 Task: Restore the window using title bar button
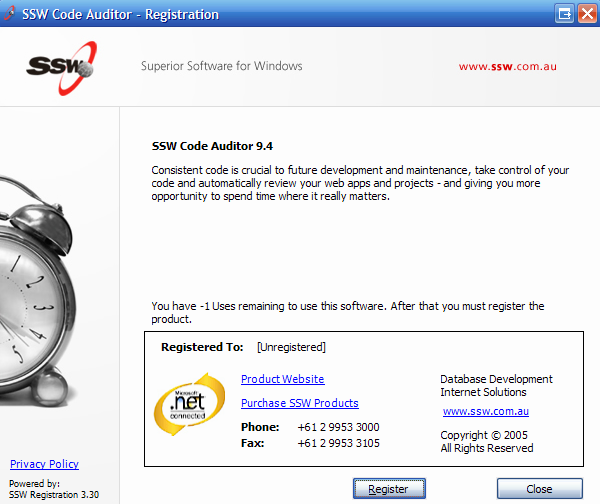pos(564,14)
